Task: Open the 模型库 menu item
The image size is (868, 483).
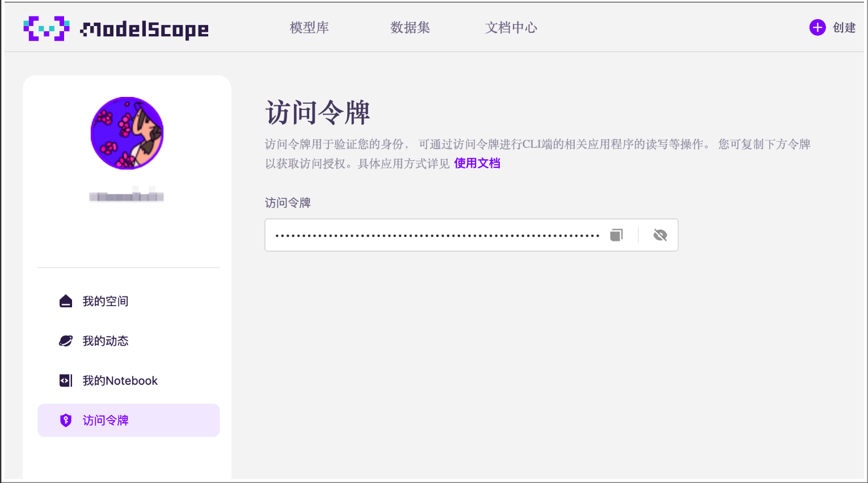Action: point(309,27)
